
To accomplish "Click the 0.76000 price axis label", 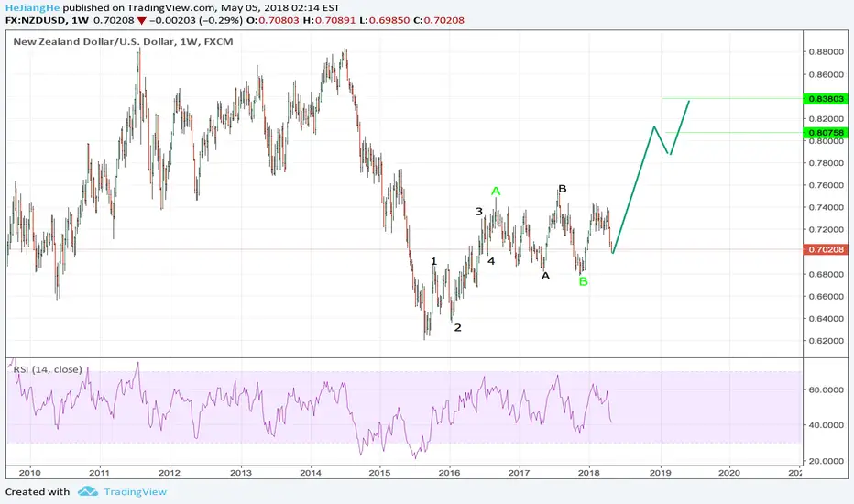I will (827, 185).
